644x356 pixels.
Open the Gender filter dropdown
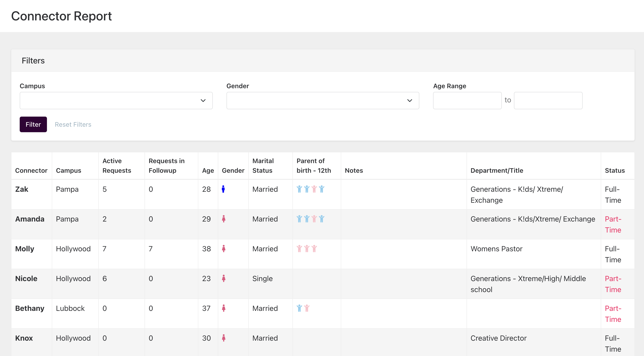[322, 101]
